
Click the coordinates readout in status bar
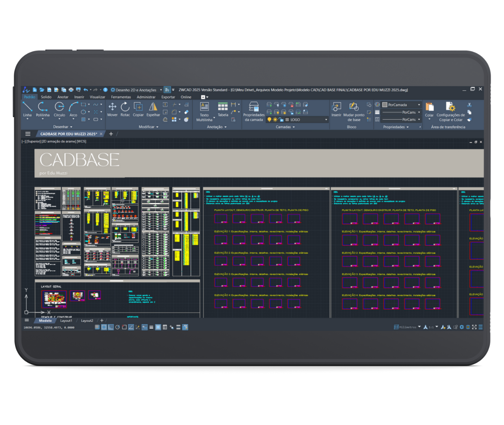[49, 327]
